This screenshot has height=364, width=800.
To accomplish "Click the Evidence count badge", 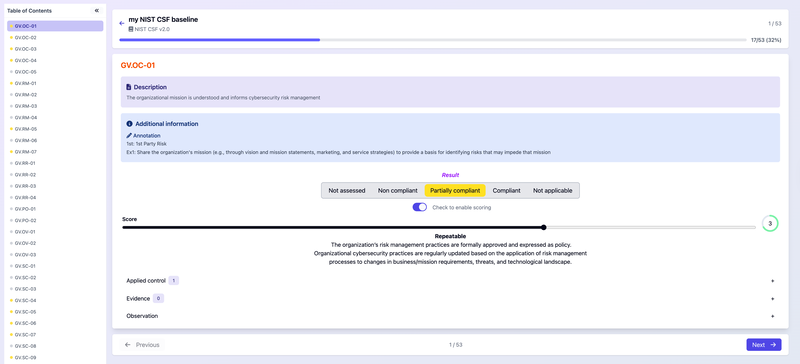I will pyautogui.click(x=158, y=298).
